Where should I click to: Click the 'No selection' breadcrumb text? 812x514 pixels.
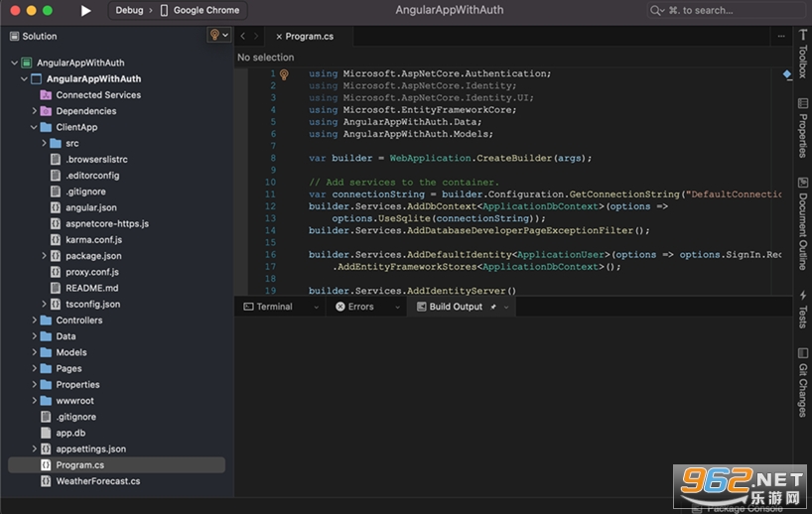(266, 58)
